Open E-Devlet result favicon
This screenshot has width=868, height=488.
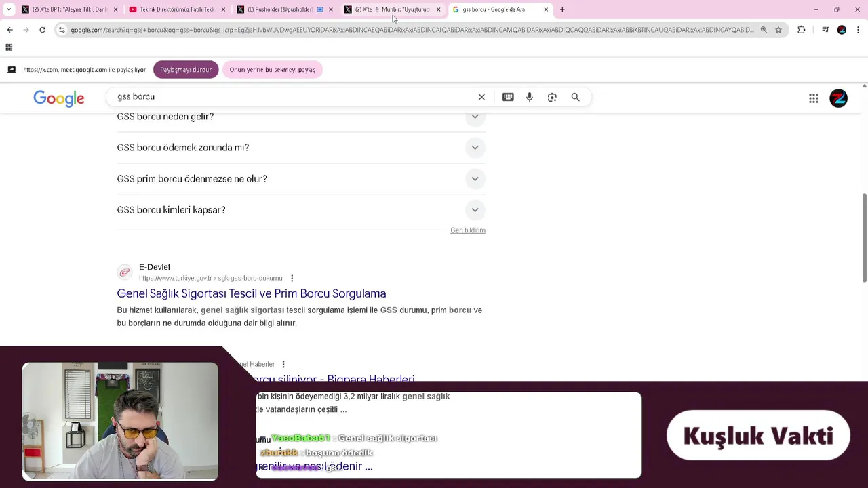point(125,272)
